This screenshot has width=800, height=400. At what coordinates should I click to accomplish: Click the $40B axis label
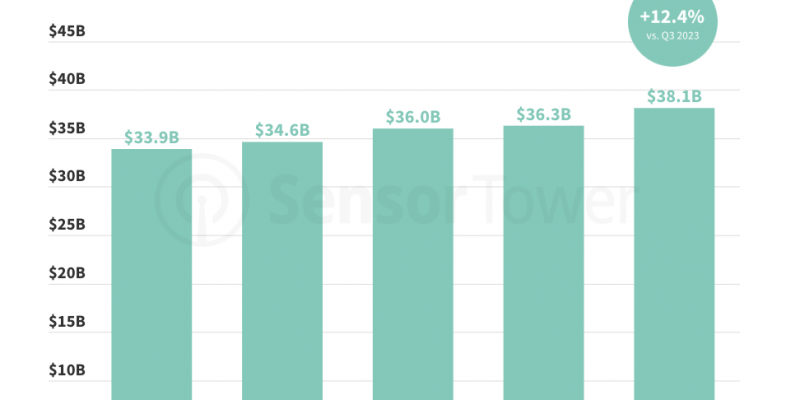(x=67, y=79)
